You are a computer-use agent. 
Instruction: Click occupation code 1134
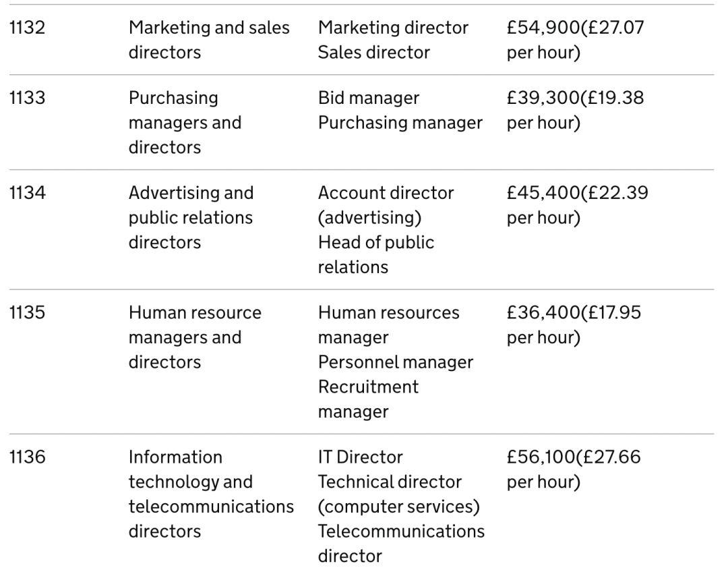click(x=26, y=194)
